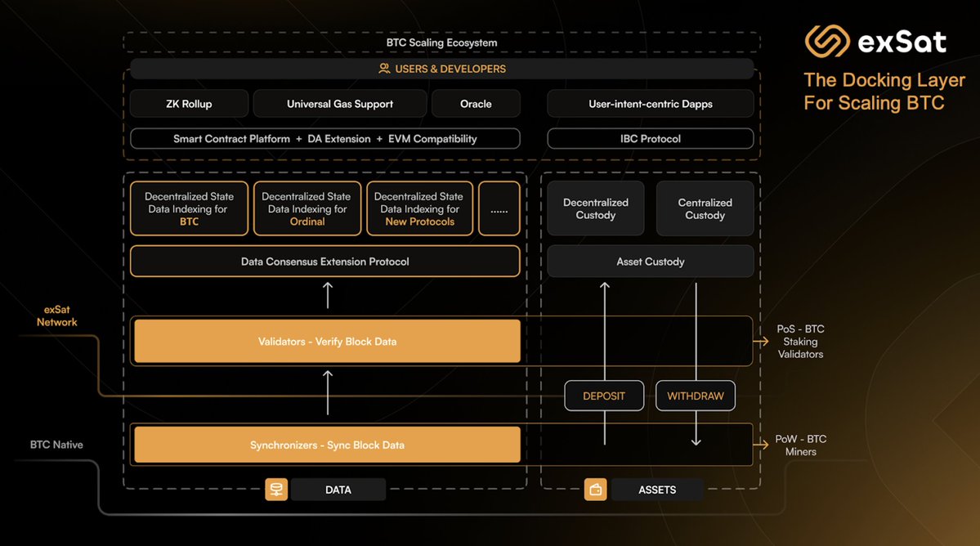Screen dimensions: 980x546
Task: Open the Oracle module icon box
Action: pyautogui.click(x=476, y=103)
